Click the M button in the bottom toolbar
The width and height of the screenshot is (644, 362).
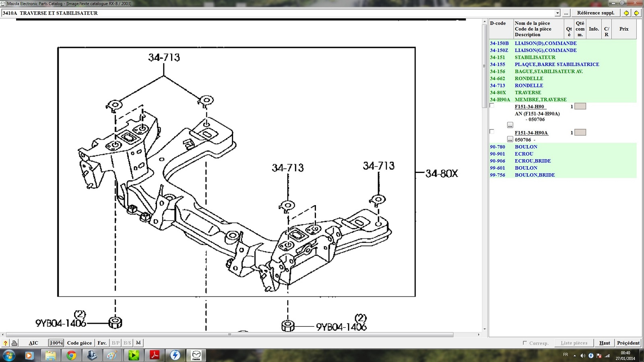(x=138, y=343)
